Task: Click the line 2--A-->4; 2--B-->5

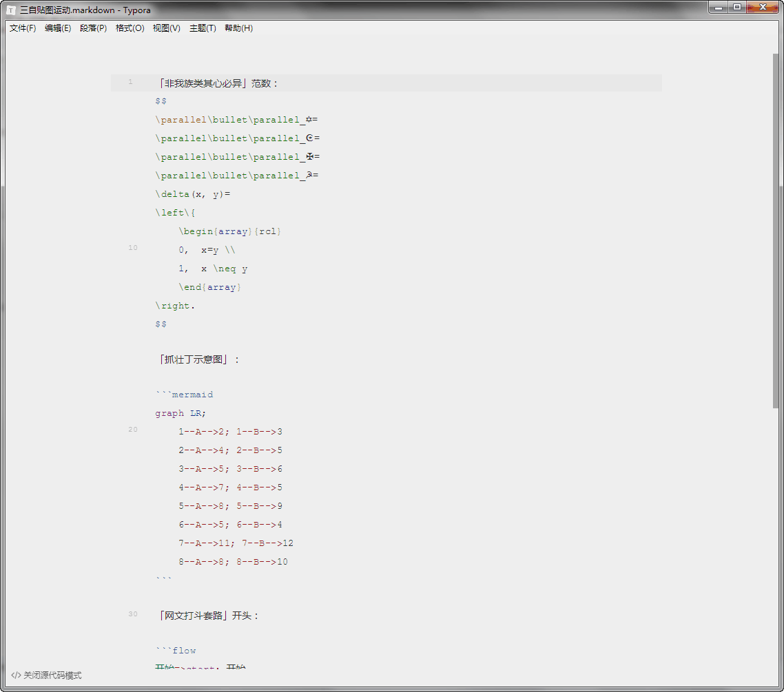Action: (231, 450)
